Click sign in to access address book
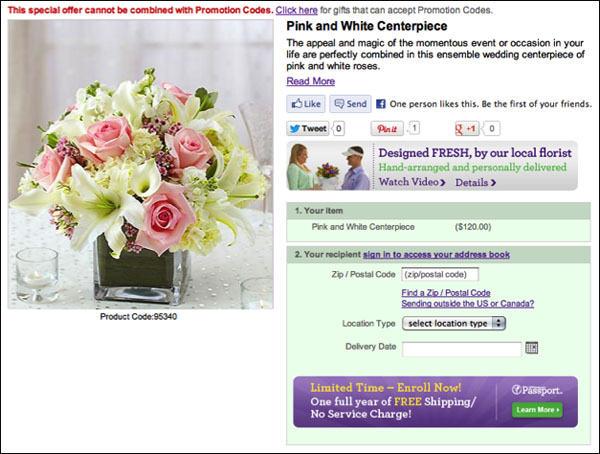This screenshot has height=454, width=600. [x=436, y=255]
